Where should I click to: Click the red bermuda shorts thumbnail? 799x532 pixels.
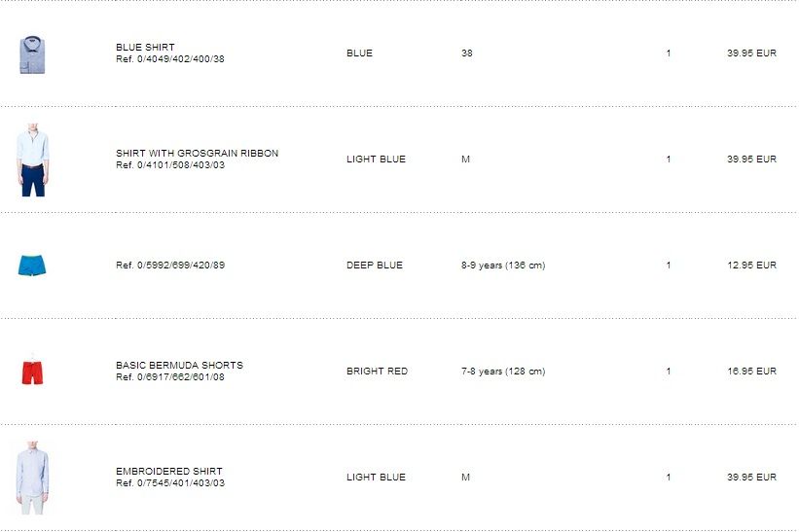(x=32, y=371)
